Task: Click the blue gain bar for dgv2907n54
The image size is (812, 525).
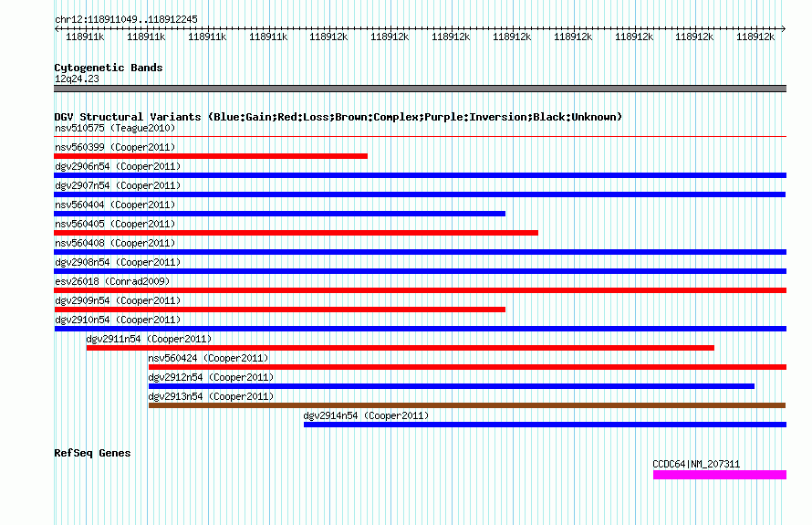Action: [x=420, y=194]
